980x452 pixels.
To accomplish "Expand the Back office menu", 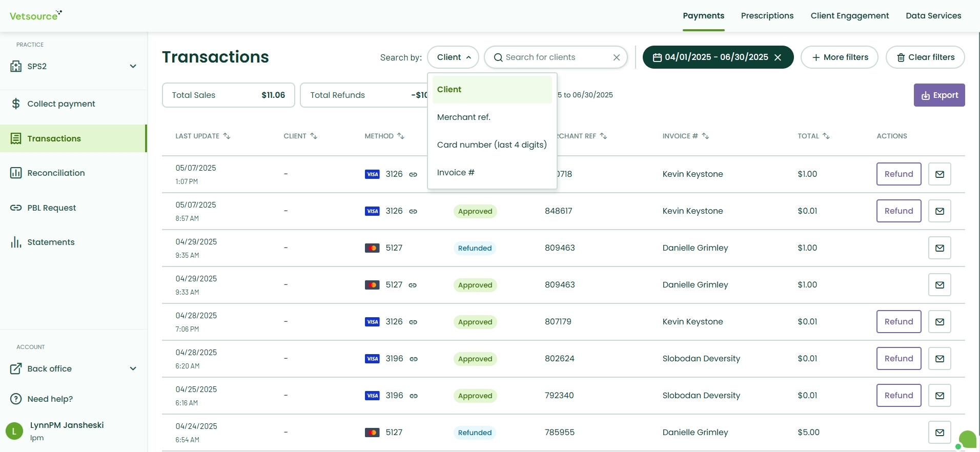I will [x=73, y=369].
